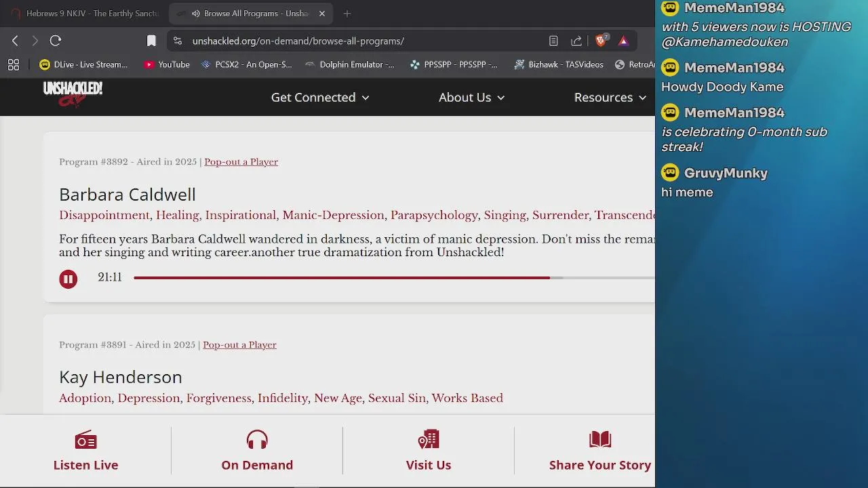Click the share page icon
The width and height of the screenshot is (868, 488).
pos(576,41)
